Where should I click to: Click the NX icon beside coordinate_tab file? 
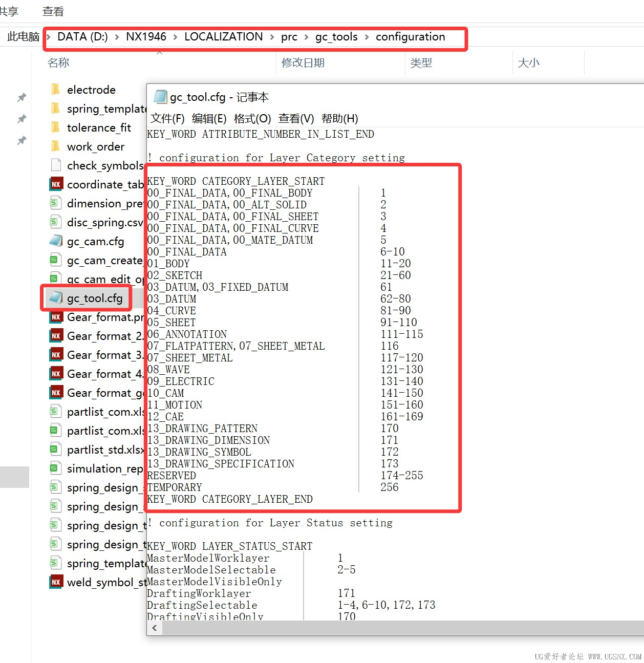[x=56, y=184]
